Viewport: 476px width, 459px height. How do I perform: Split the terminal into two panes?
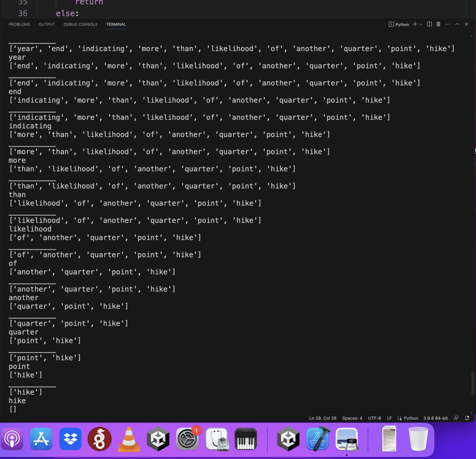(x=429, y=24)
